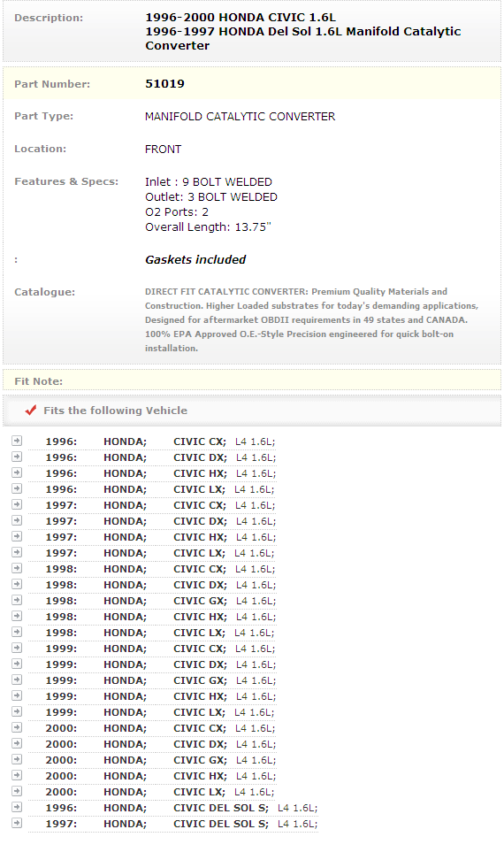The height and width of the screenshot is (860, 504).
Task: Click arrow icon beside 1997 CIVIC DX row
Action: 17,520
